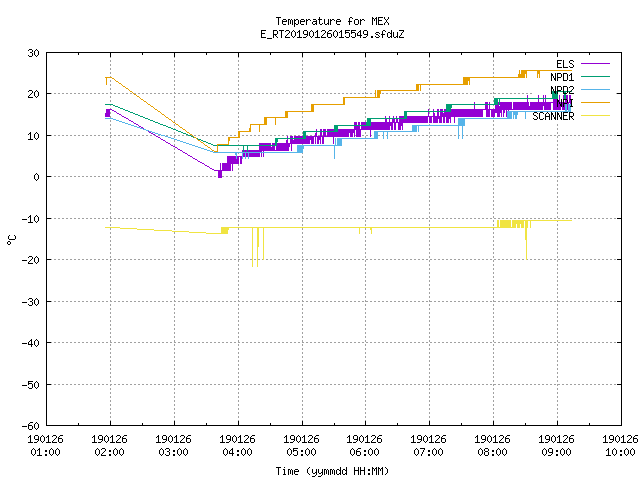Click the light blue NPD2 legend line sample
Screen dimensions: 640x480
point(595,89)
